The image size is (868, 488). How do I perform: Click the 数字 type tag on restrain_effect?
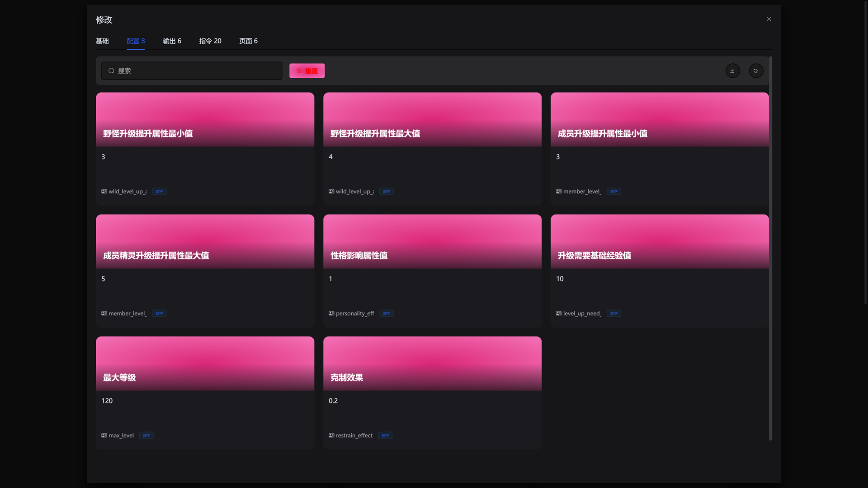click(x=385, y=436)
